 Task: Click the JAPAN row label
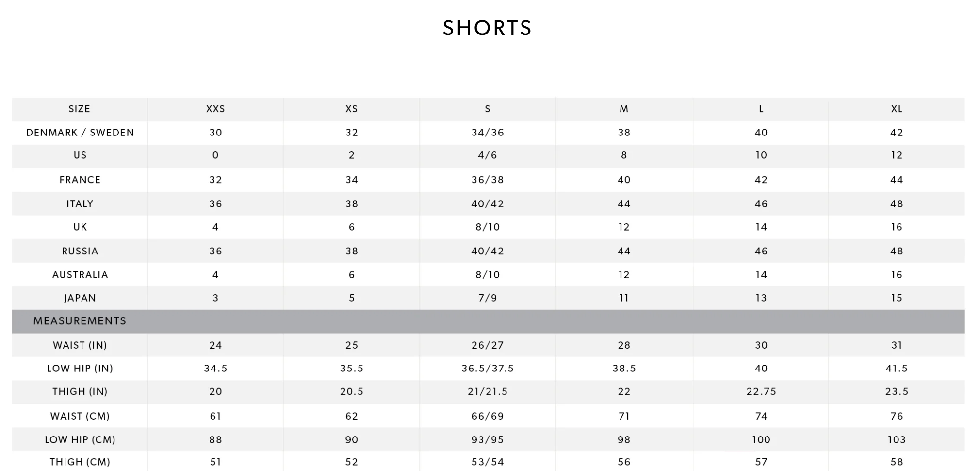[x=80, y=298]
